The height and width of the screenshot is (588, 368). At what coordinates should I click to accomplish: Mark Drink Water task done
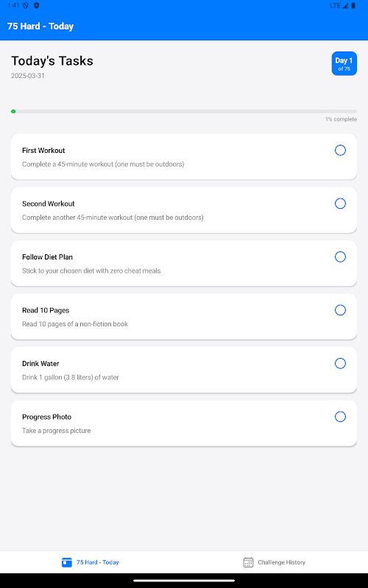pyautogui.click(x=340, y=363)
